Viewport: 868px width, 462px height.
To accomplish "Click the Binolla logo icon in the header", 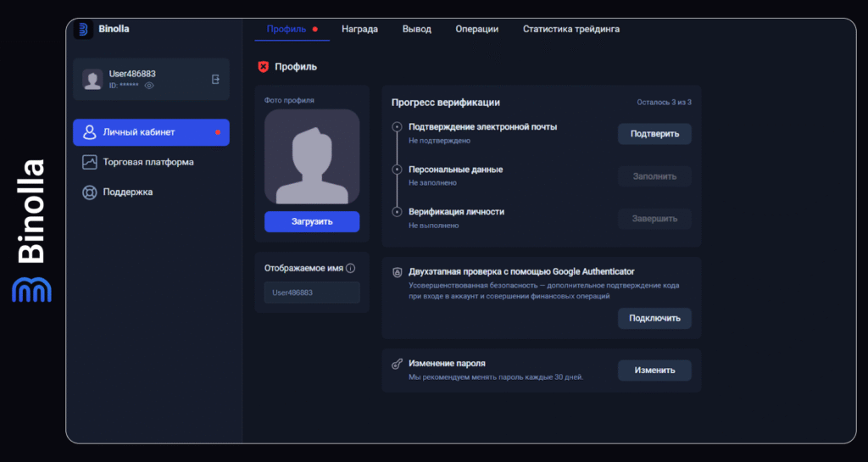I will pyautogui.click(x=83, y=30).
